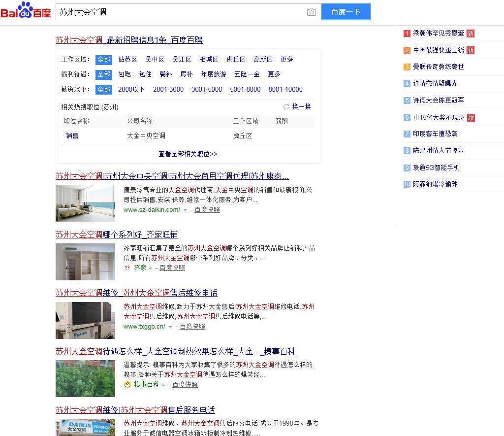Click the wardrobe room thumbnail

[x=85, y=262]
